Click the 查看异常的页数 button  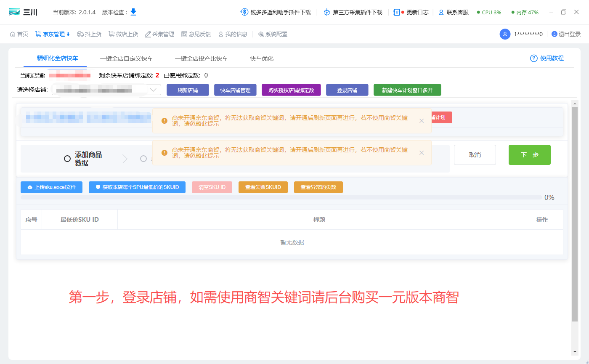[318, 187]
